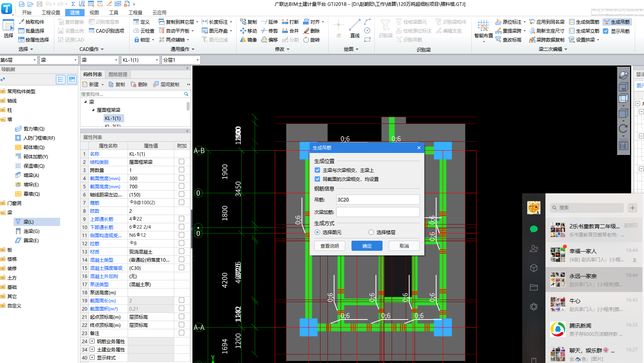644x363 pixels.
Task: Click the 次梁加筋 input field
Action: [x=378, y=212]
